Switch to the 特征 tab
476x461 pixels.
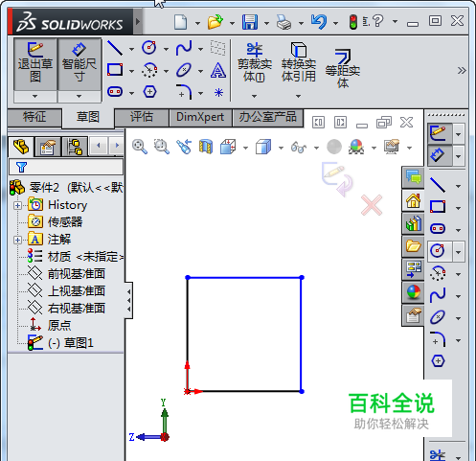click(x=34, y=117)
